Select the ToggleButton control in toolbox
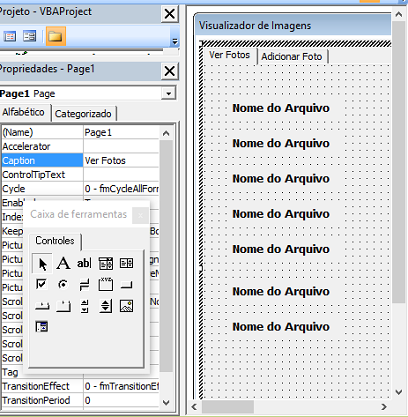 point(84,284)
